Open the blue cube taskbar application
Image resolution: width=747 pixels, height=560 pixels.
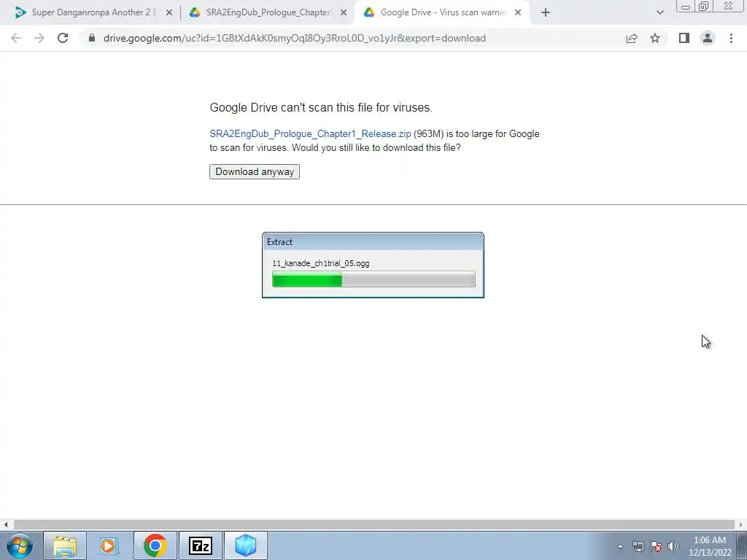point(245,545)
